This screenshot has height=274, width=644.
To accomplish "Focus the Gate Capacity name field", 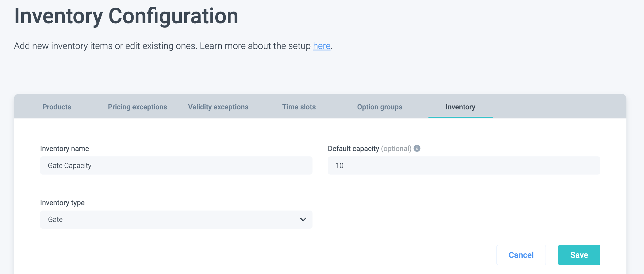I will pyautogui.click(x=176, y=165).
